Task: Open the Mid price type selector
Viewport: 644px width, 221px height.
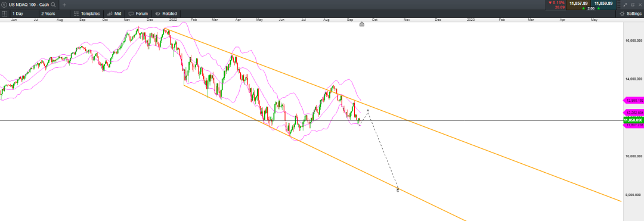Action: pyautogui.click(x=114, y=14)
